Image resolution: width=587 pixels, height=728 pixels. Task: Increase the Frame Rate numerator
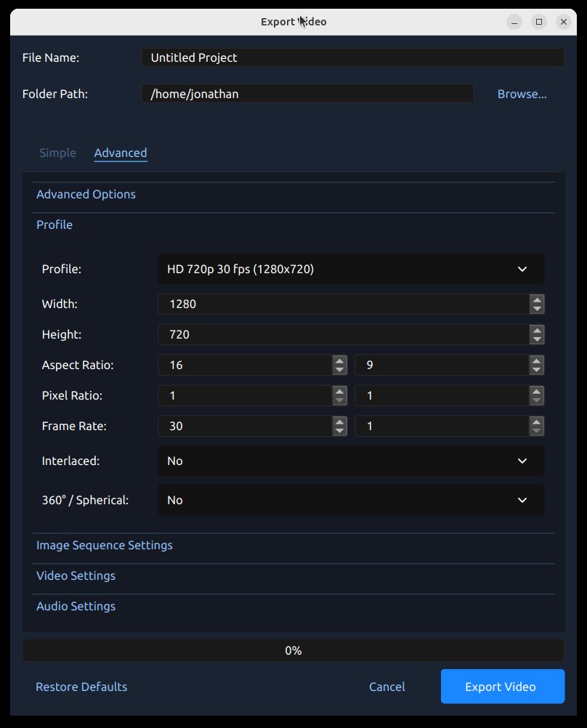click(339, 421)
